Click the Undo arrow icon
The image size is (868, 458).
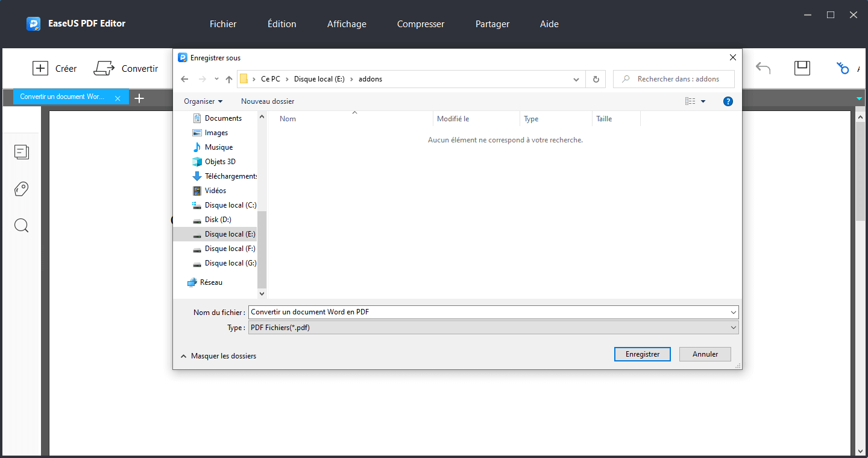point(763,68)
